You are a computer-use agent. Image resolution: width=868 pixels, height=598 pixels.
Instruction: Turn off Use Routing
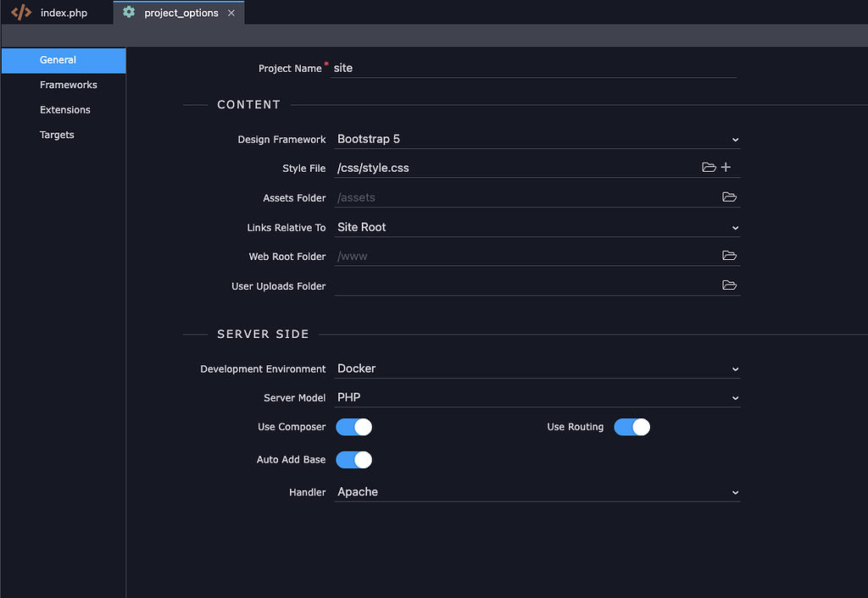click(632, 427)
